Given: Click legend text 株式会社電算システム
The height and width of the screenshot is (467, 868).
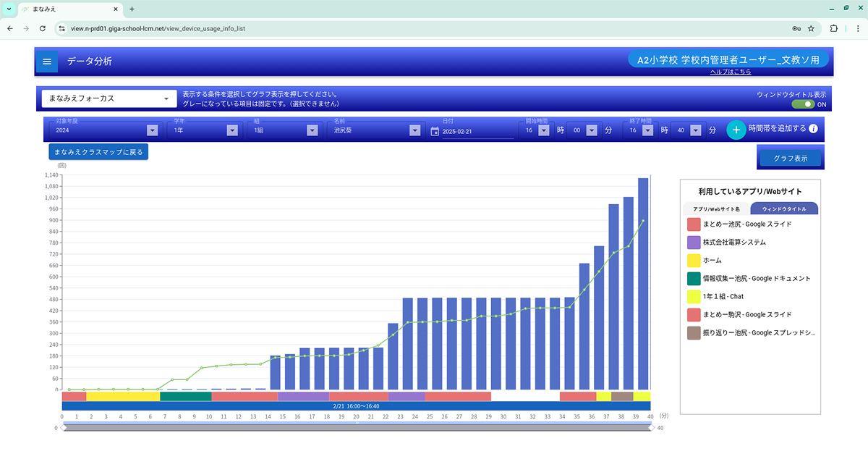Looking at the screenshot, I should [x=734, y=242].
